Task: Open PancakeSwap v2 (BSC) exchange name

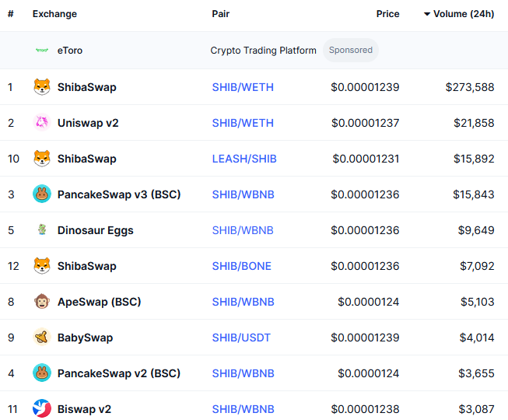Action: (x=118, y=373)
